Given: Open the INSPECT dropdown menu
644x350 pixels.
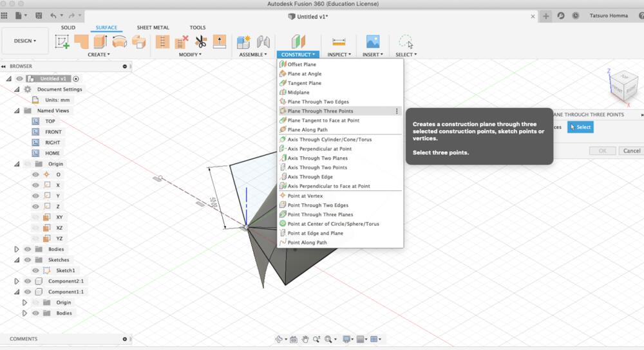Looking at the screenshot, I should pyautogui.click(x=339, y=54).
